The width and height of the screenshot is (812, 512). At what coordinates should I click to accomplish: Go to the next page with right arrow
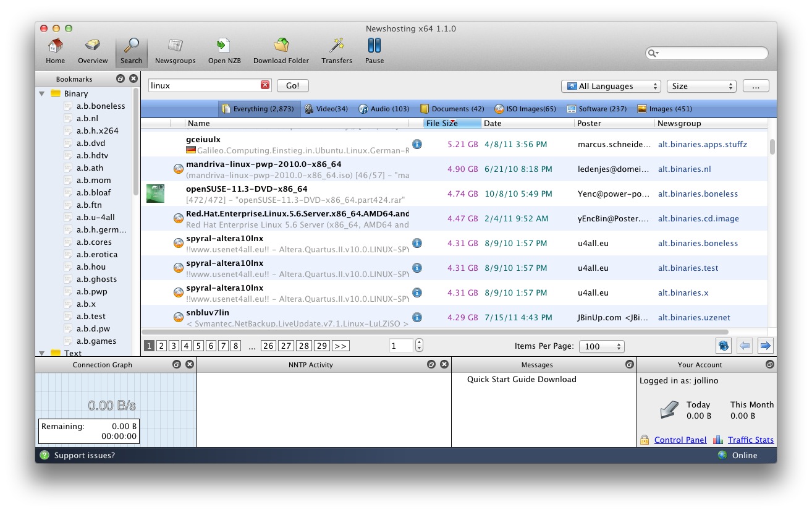pos(765,346)
